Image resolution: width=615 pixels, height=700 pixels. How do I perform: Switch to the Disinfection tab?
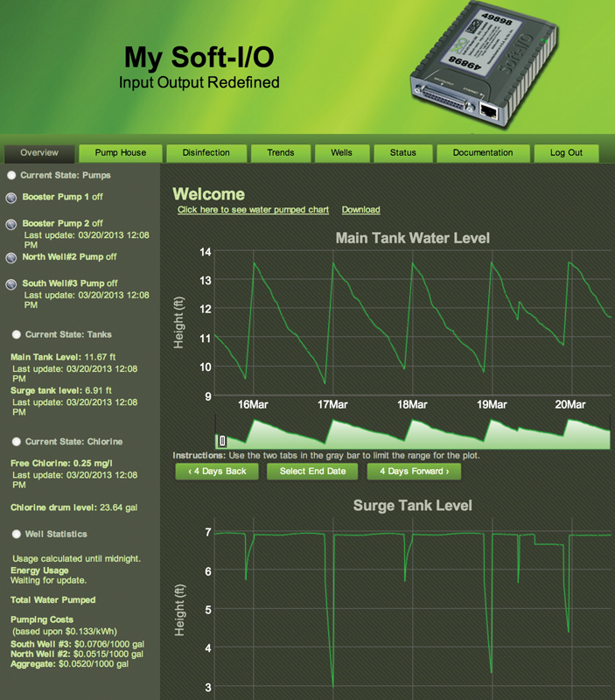click(206, 153)
